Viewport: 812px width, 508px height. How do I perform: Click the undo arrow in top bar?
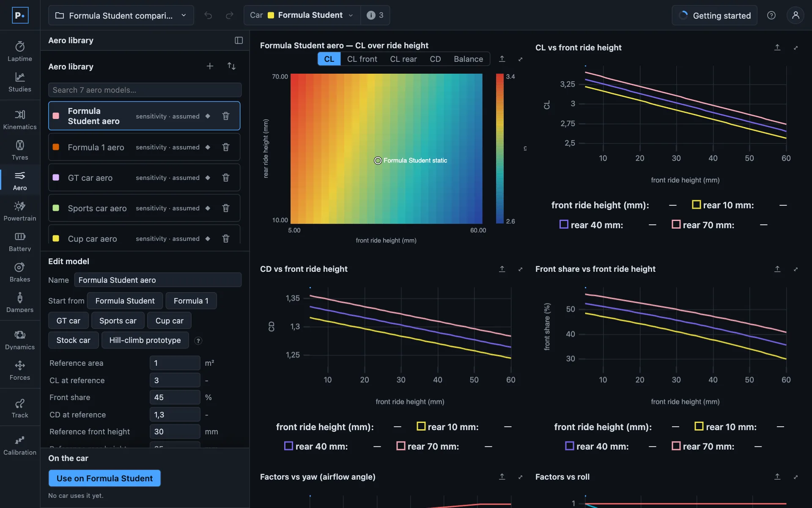coord(208,15)
